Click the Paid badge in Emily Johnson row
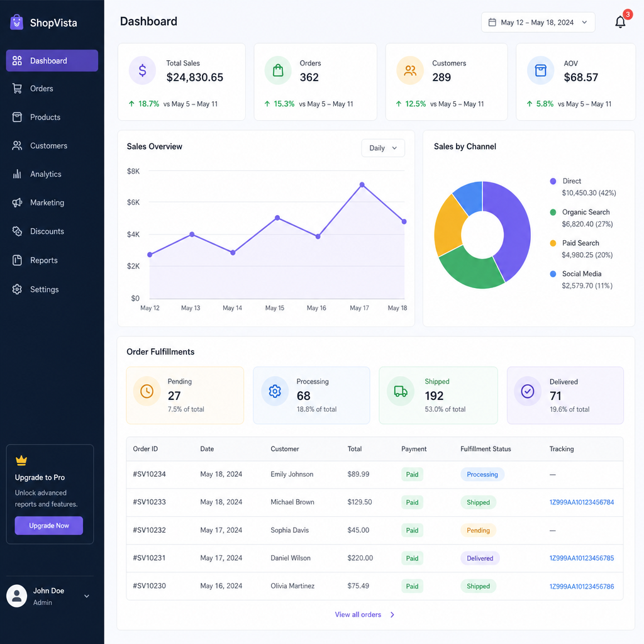 pyautogui.click(x=412, y=474)
